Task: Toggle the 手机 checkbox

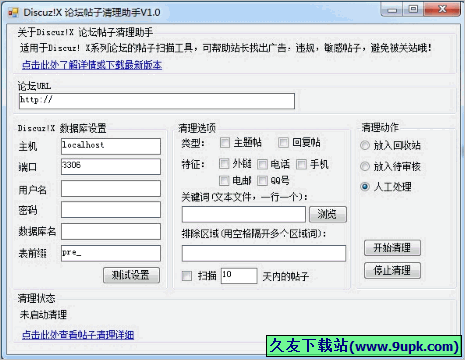Action: click(x=302, y=164)
